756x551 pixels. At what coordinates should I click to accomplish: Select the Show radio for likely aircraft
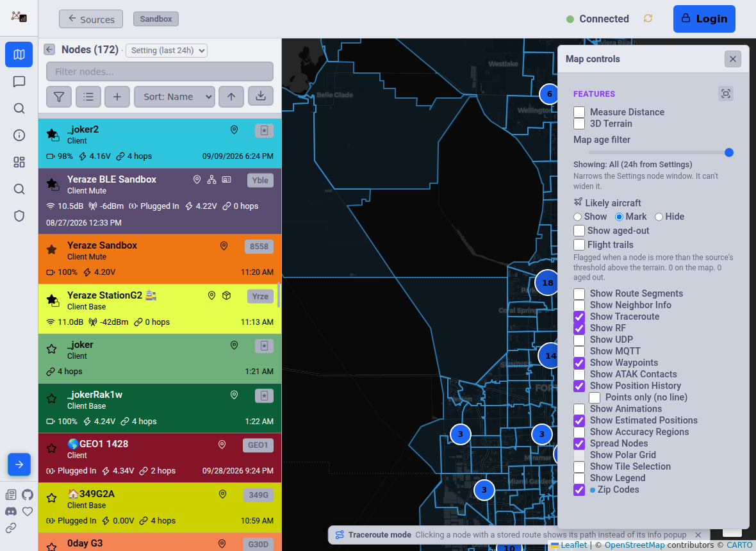[x=578, y=217]
